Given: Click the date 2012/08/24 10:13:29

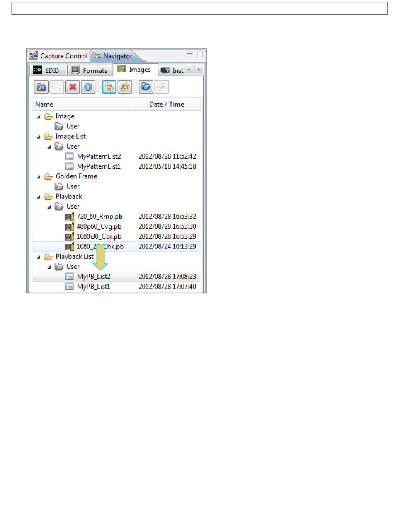Looking at the screenshot, I should [167, 246].
